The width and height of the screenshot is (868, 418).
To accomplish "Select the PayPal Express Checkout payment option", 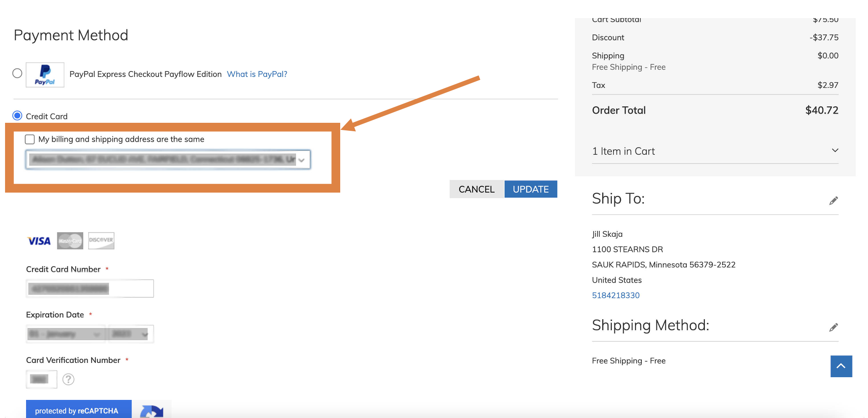I will click(17, 73).
